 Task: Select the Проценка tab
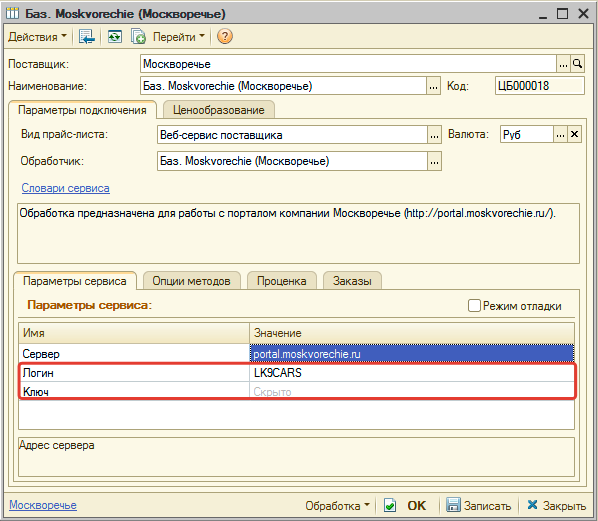pos(281,281)
